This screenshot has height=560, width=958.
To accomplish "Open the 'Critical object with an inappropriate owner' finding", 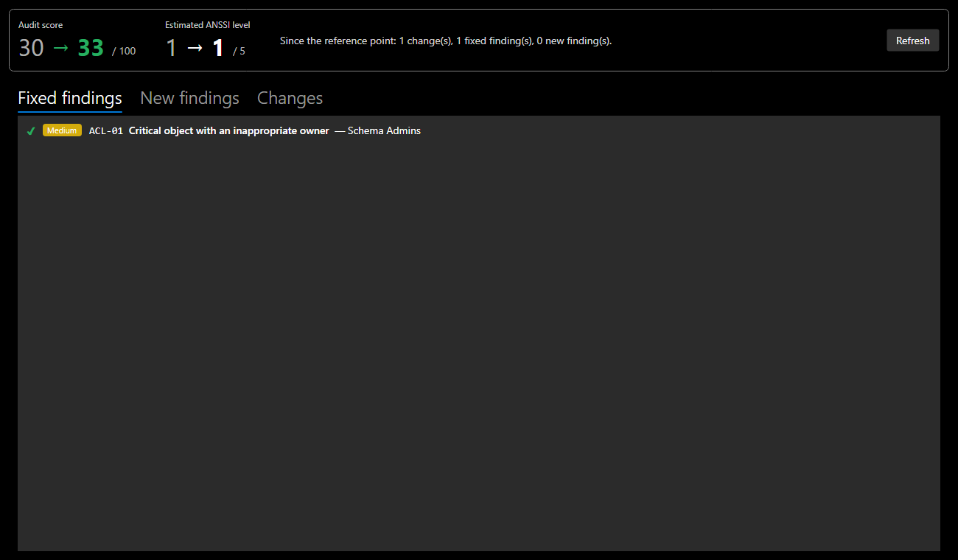I will (229, 131).
